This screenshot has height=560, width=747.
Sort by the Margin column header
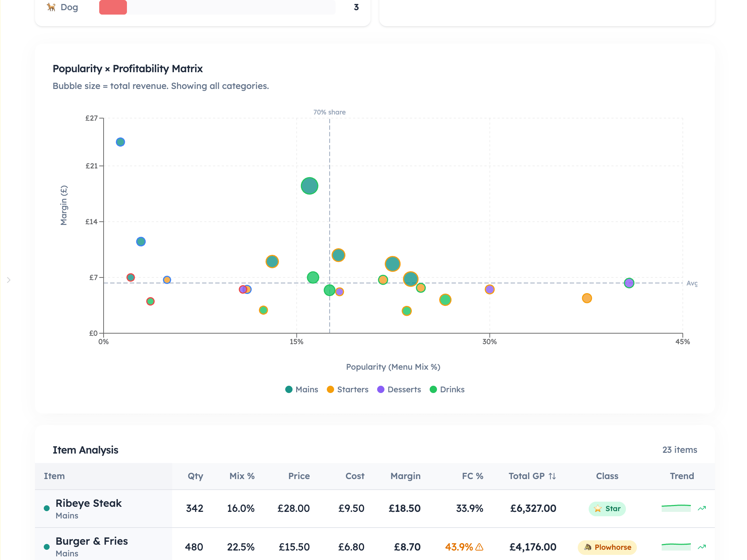[x=406, y=476]
